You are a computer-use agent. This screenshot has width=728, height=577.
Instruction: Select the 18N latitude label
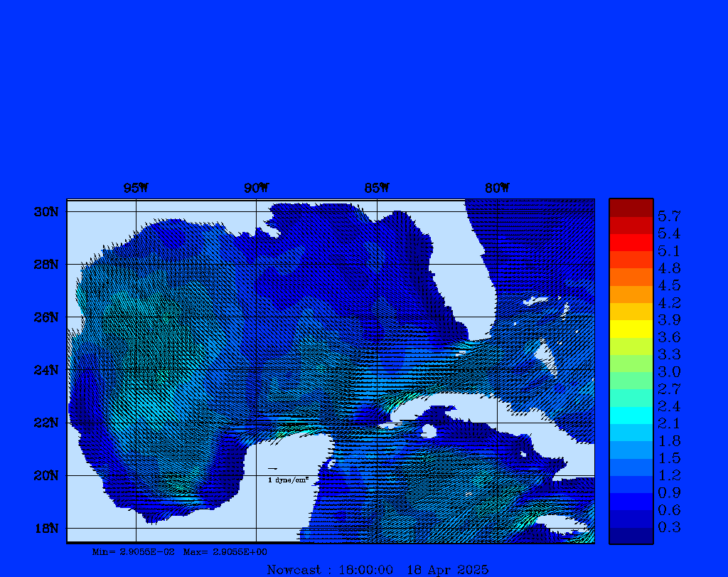click(45, 528)
